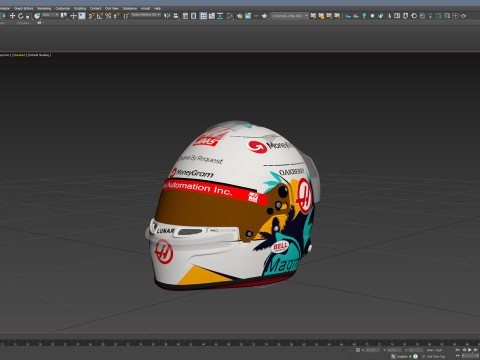Viewport: 480px width, 360px height.
Task: Click the teapot Render icon
Action: (x=265, y=16)
